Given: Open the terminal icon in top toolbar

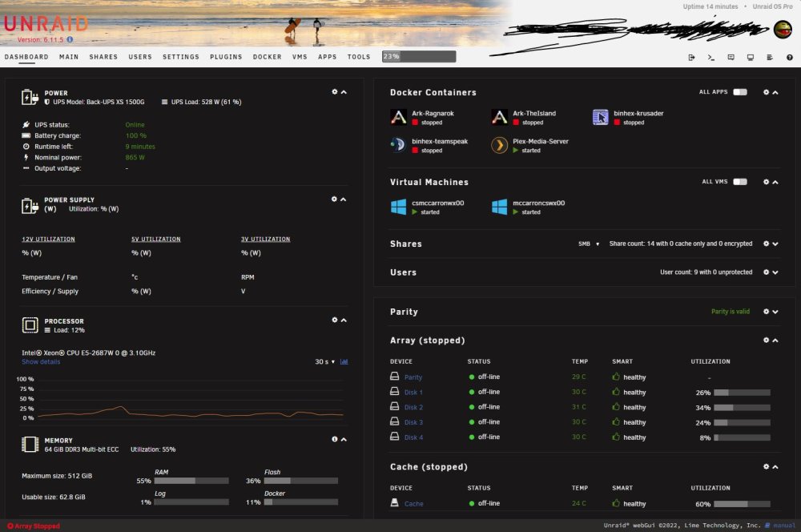Looking at the screenshot, I should (710, 57).
